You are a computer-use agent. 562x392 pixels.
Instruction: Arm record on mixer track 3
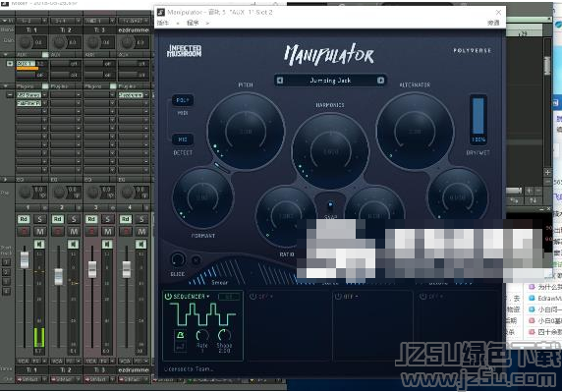[91, 232]
